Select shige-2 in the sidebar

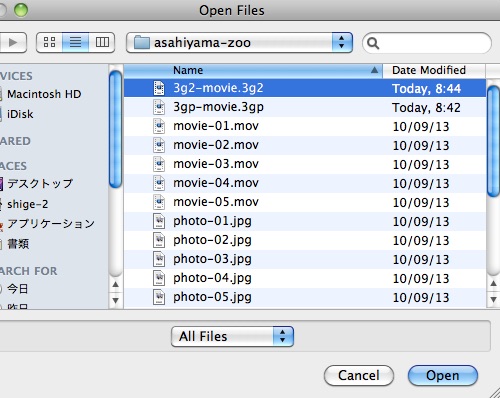pos(28,204)
